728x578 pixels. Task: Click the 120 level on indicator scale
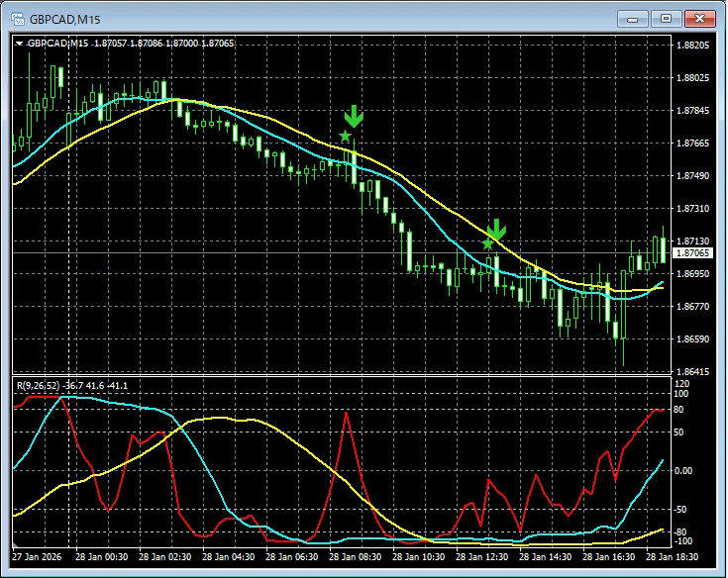(x=681, y=383)
